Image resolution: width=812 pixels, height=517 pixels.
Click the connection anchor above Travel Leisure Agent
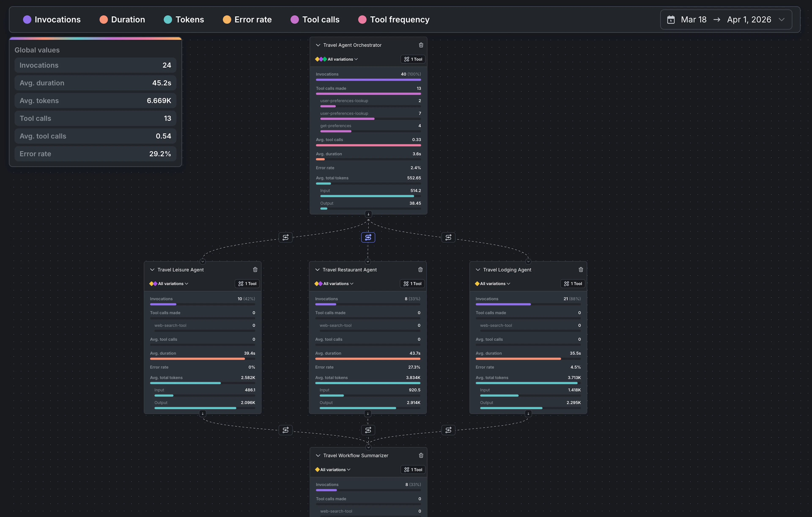pos(202,261)
